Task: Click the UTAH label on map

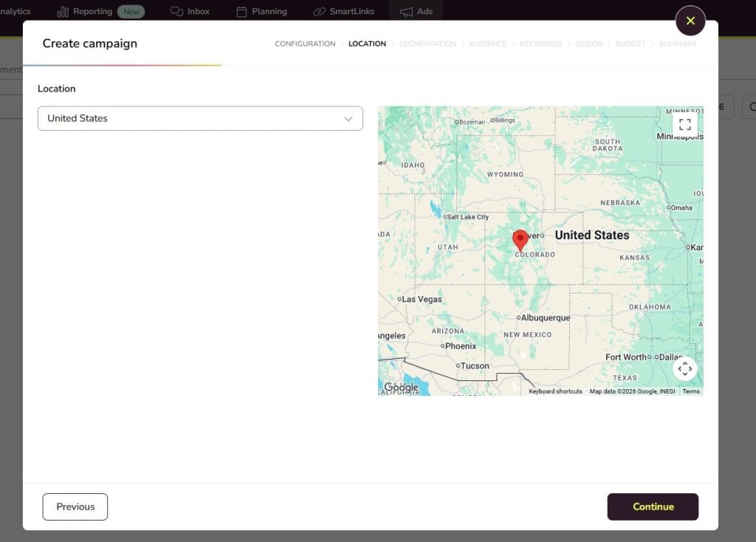Action: click(x=447, y=247)
